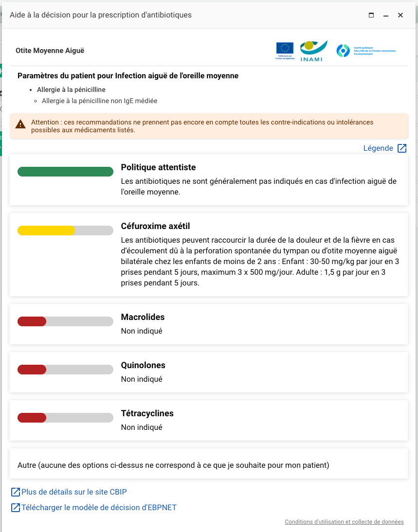The image size is (418, 532).
Task: Click the external link icon beside CBIP
Action: click(16, 492)
